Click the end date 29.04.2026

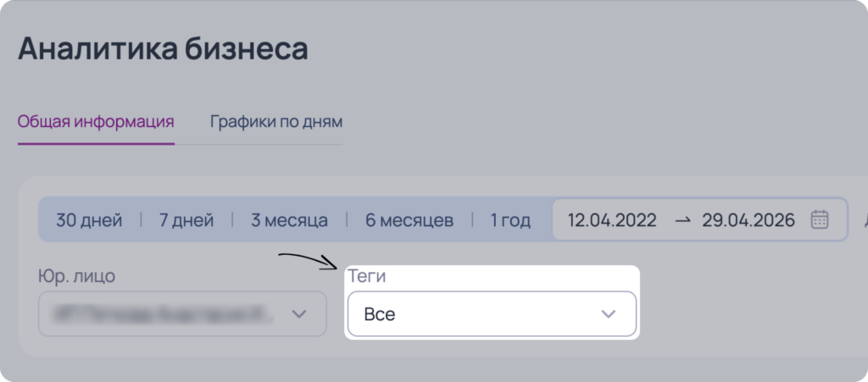[x=748, y=220]
